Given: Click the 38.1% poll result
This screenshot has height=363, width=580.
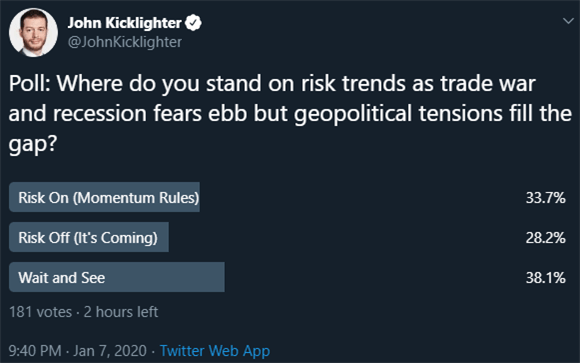Looking at the screenshot, I should click(x=546, y=278).
